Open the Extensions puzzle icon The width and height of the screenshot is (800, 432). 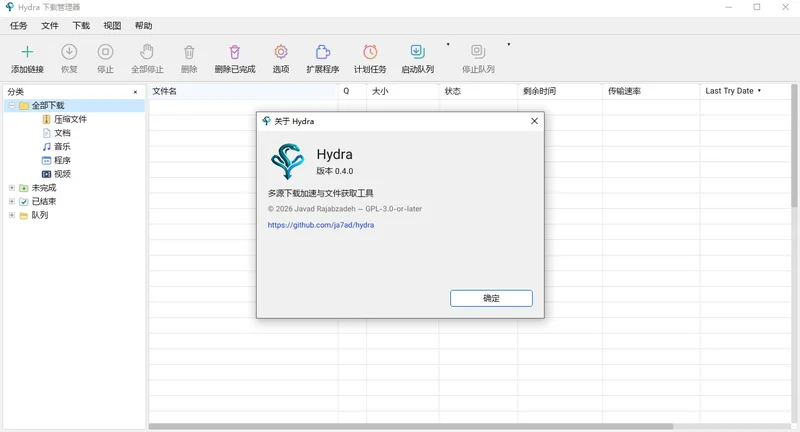[x=322, y=52]
